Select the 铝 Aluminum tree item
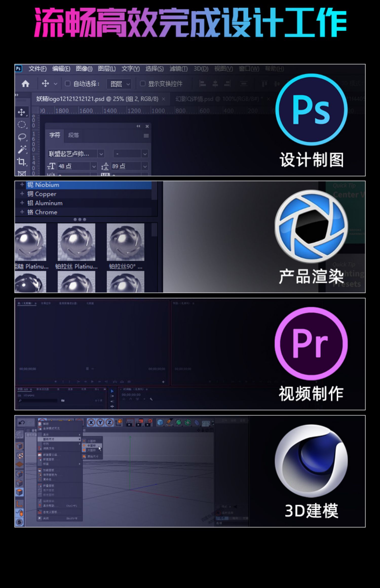This screenshot has height=588, width=380. (45, 203)
